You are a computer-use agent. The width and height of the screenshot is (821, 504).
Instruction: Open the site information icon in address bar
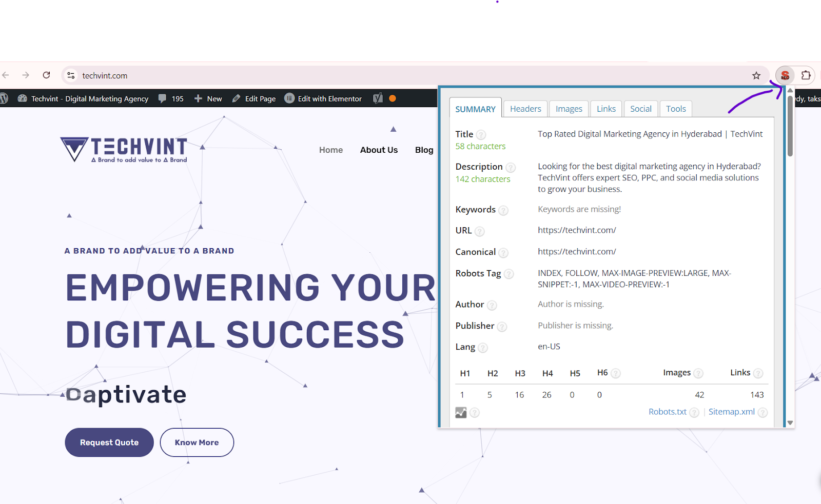point(71,75)
